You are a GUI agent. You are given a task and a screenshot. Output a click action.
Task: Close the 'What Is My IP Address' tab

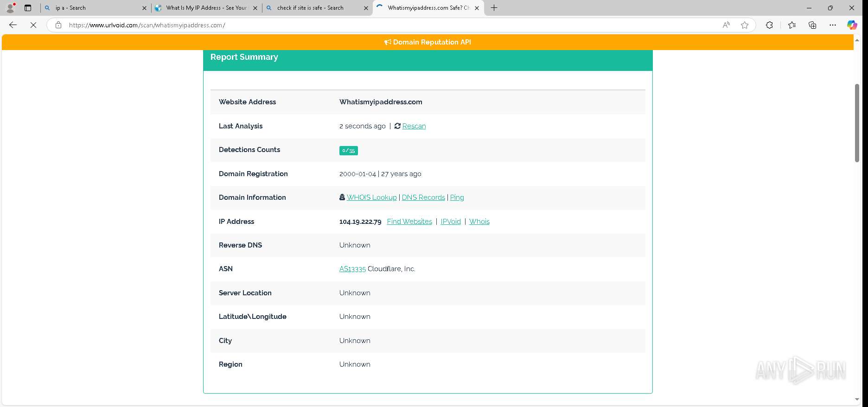tap(255, 8)
